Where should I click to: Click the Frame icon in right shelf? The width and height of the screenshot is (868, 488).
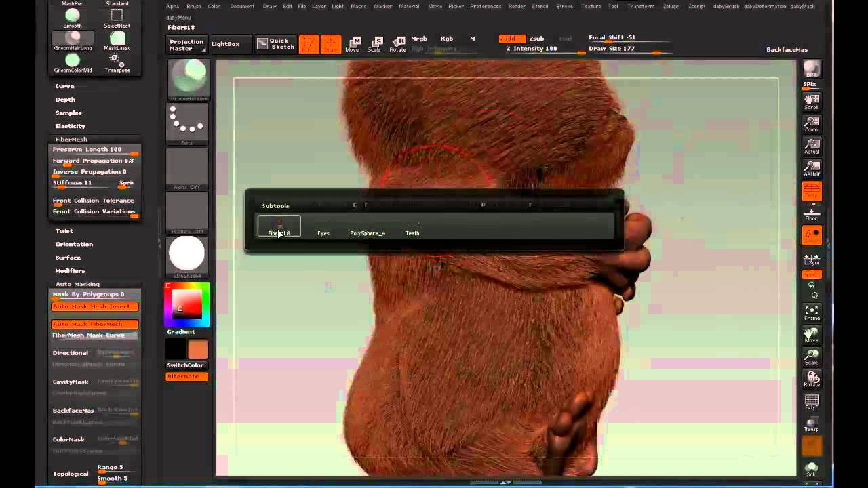tap(812, 312)
